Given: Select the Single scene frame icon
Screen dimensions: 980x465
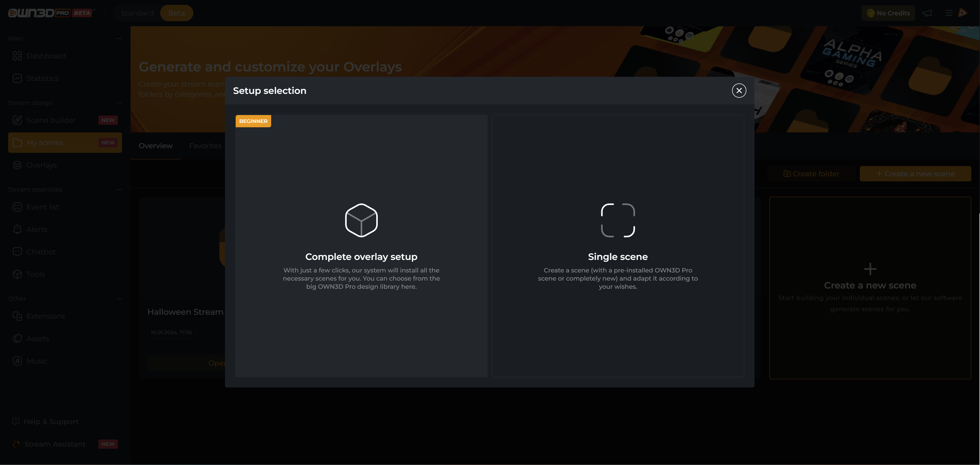Looking at the screenshot, I should (x=618, y=220).
